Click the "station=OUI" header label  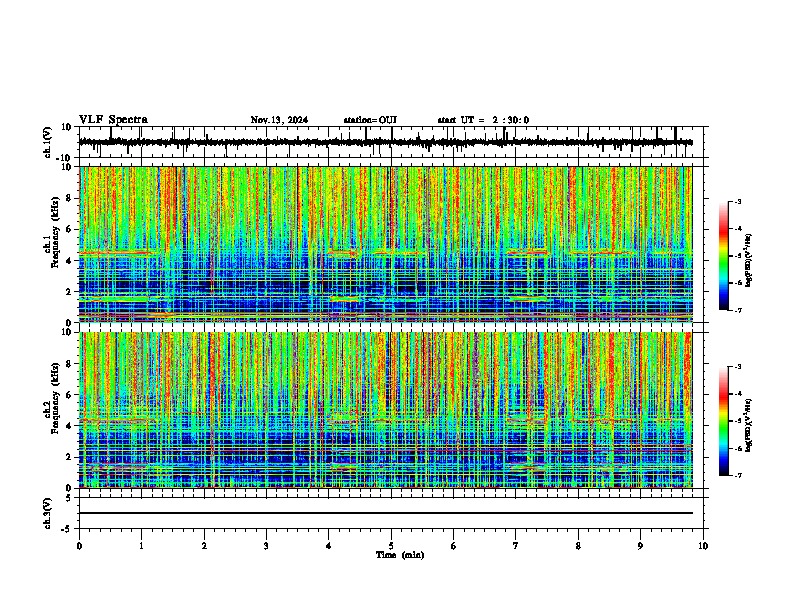(x=370, y=120)
